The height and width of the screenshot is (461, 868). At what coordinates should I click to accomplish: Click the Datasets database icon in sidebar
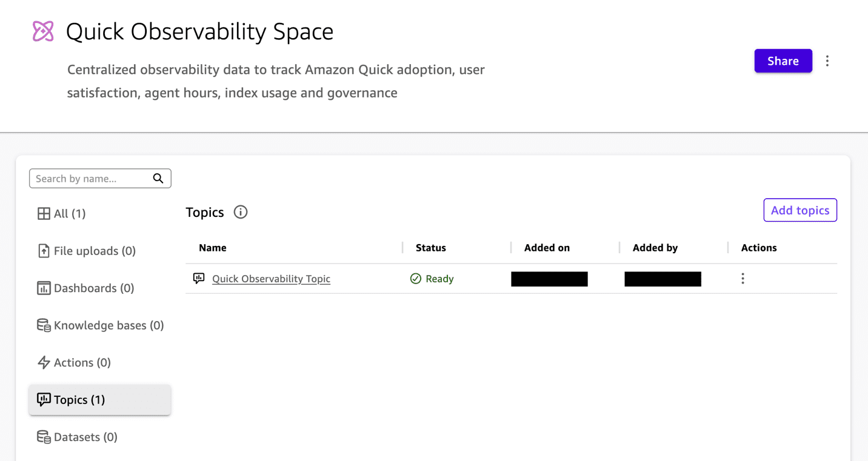coord(44,437)
